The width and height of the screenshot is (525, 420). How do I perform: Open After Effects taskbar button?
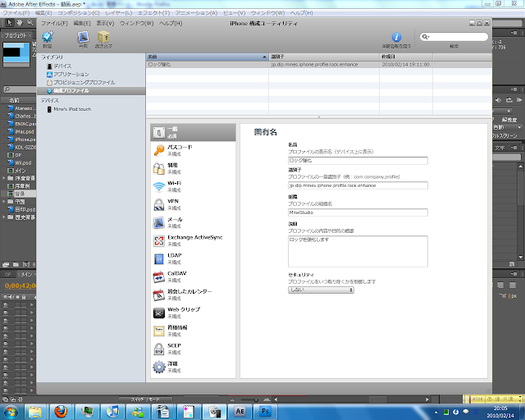tap(240, 411)
